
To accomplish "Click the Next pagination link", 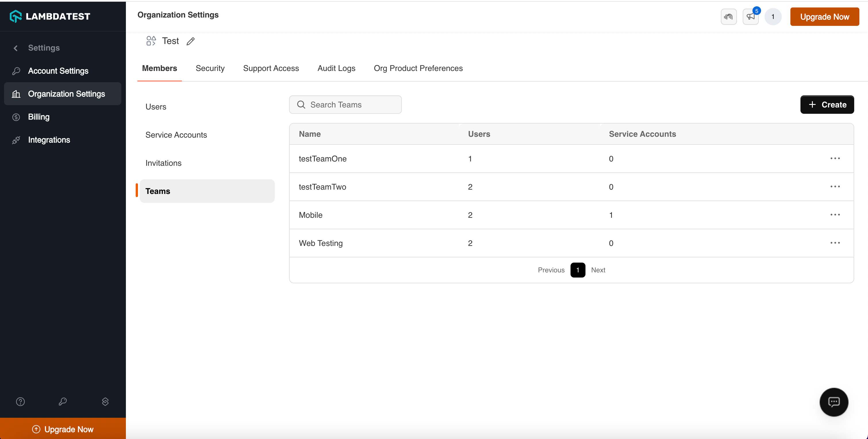I will point(598,270).
